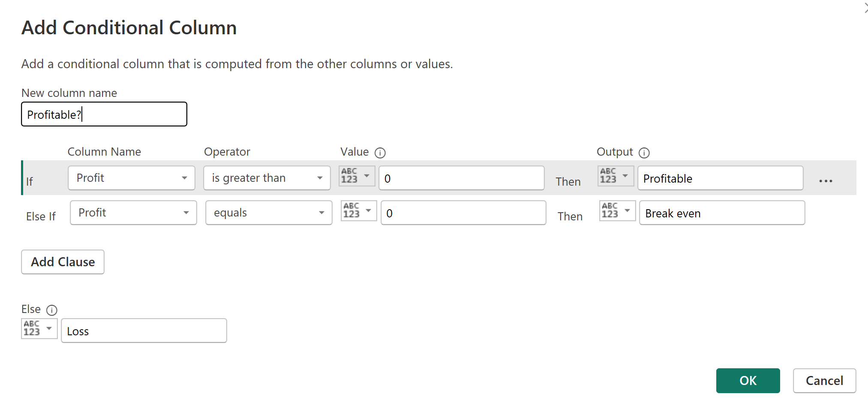Confirm with the OK button
The width and height of the screenshot is (868, 406).
click(x=748, y=381)
